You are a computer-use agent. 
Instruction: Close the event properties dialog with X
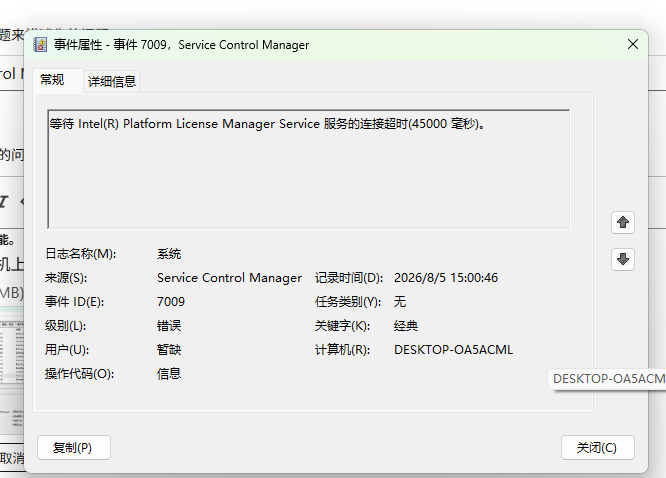(x=633, y=44)
